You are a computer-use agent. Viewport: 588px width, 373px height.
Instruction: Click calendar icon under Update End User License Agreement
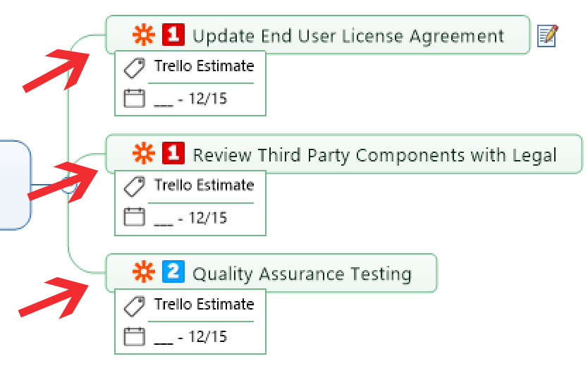tap(134, 98)
